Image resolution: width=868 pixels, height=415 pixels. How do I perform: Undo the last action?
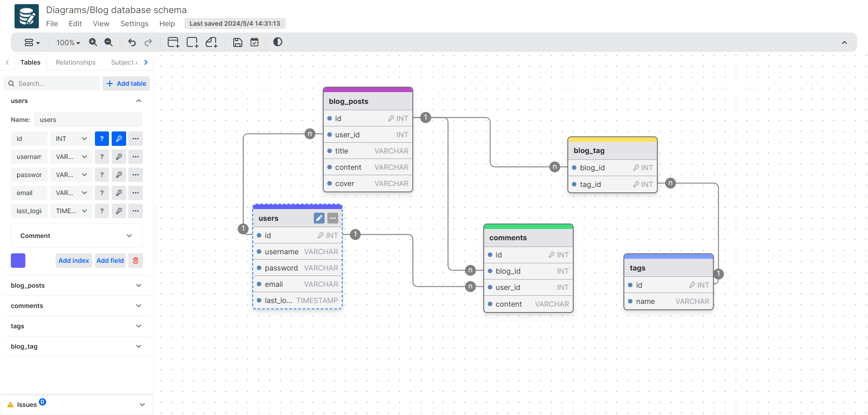[x=132, y=42]
